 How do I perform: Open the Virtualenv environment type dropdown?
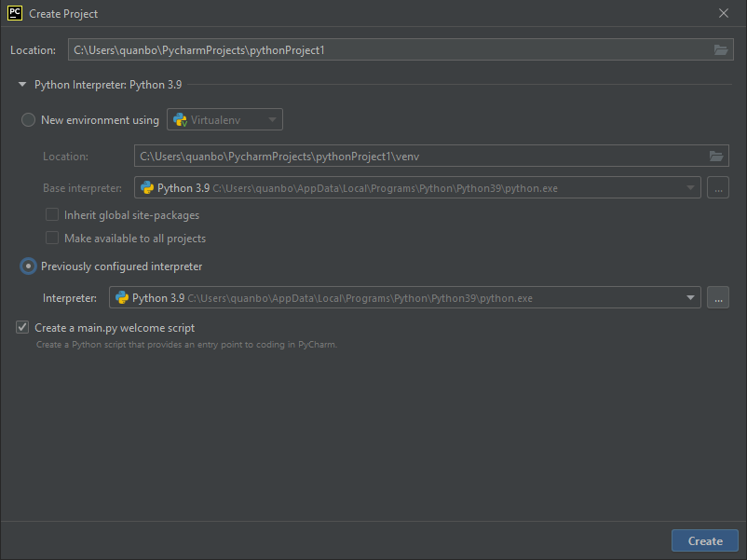click(x=224, y=119)
